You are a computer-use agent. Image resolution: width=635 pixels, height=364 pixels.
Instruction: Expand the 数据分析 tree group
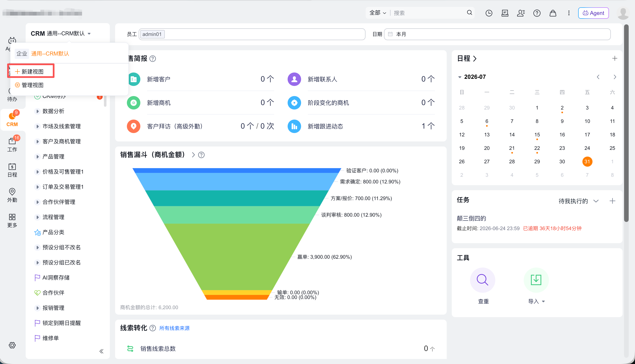coord(37,111)
